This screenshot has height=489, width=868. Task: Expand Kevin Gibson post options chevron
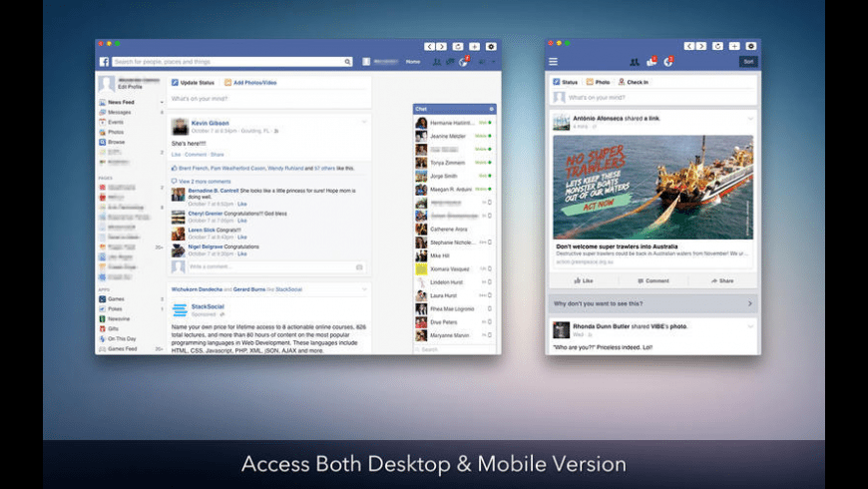coord(364,122)
